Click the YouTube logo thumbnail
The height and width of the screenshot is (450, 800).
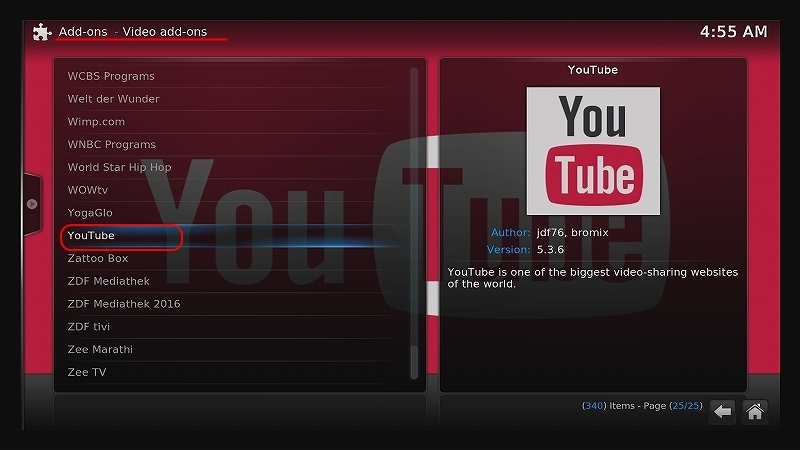tap(593, 151)
